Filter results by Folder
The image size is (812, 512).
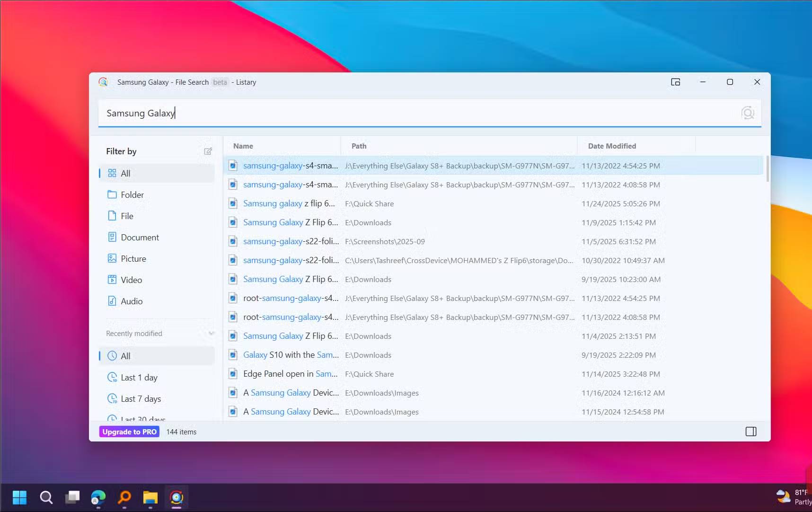tap(132, 194)
